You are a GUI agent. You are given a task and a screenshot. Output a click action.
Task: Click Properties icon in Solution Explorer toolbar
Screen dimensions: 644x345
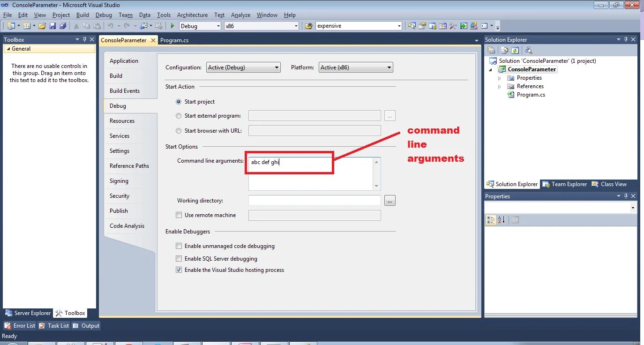coord(491,50)
